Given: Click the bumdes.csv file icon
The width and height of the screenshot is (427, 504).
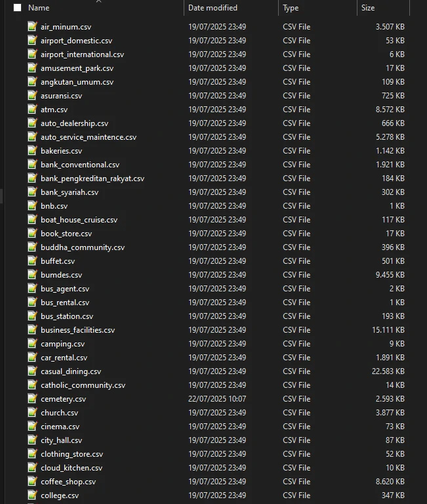Looking at the screenshot, I should (x=32, y=275).
